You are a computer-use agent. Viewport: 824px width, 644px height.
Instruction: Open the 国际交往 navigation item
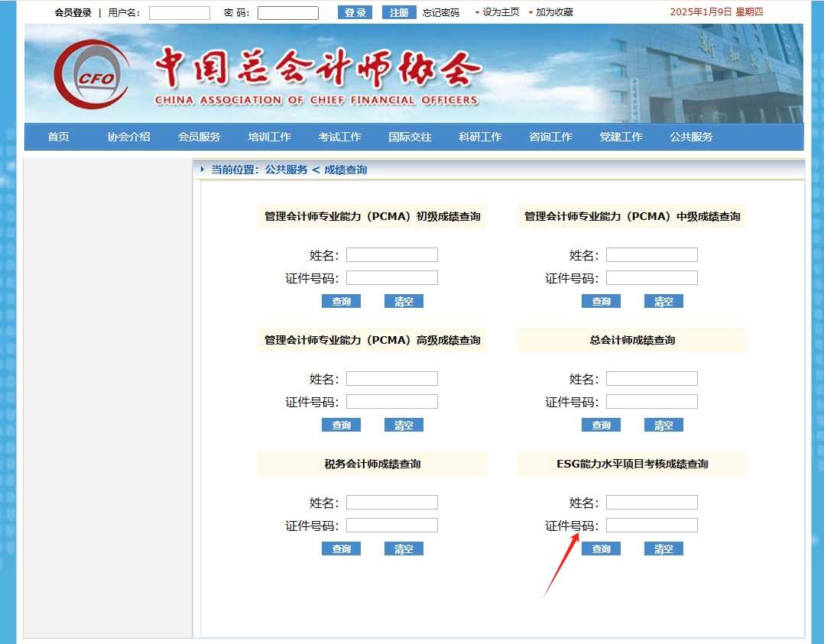point(410,137)
